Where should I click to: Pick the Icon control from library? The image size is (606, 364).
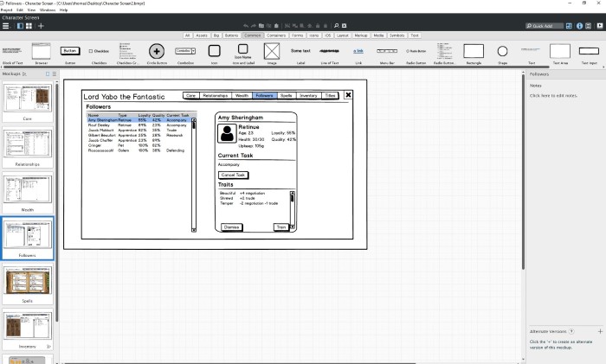point(214,54)
